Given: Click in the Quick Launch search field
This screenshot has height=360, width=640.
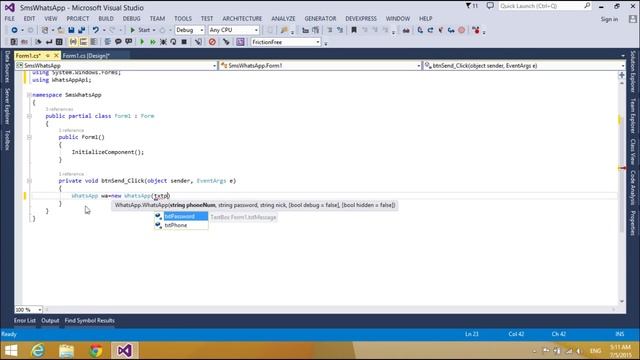Looking at the screenshot, I should pos(544,6).
